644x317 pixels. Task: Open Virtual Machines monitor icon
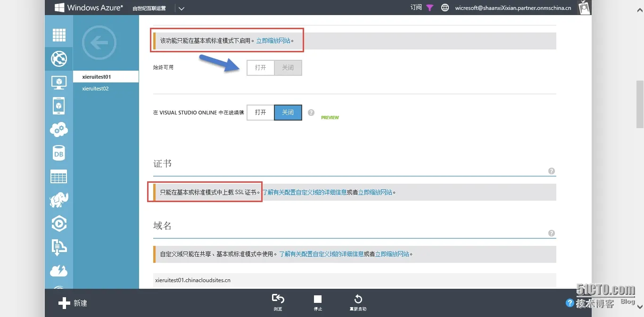59,82
